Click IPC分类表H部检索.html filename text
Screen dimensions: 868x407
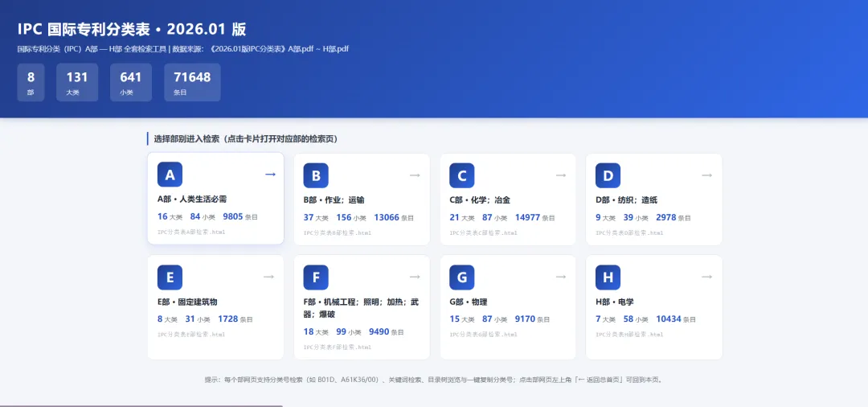pos(629,335)
